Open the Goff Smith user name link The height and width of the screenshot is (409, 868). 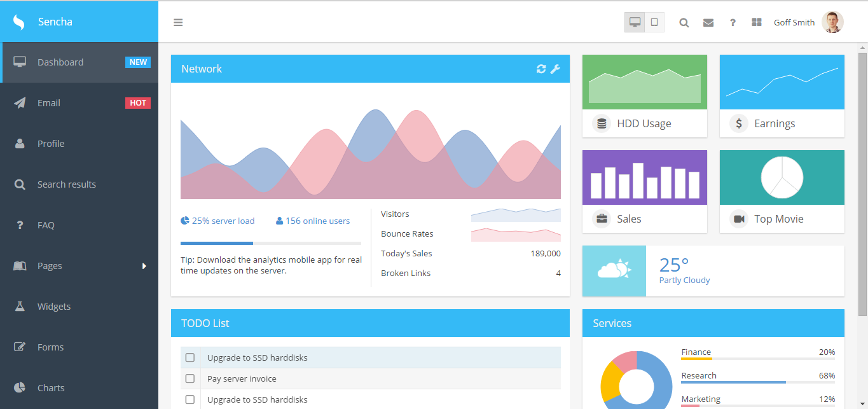click(x=794, y=22)
